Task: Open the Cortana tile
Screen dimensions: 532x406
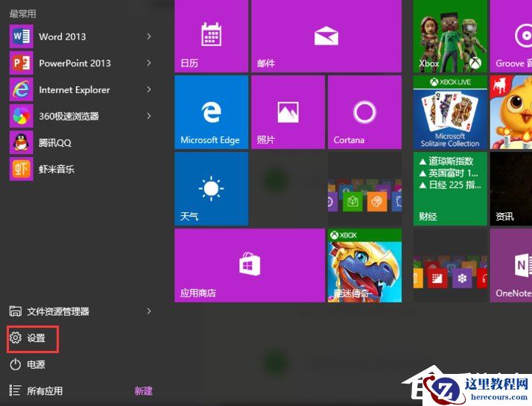Action: click(365, 112)
